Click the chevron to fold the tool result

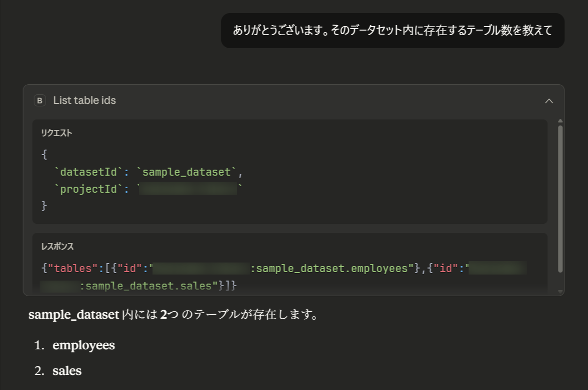click(549, 100)
